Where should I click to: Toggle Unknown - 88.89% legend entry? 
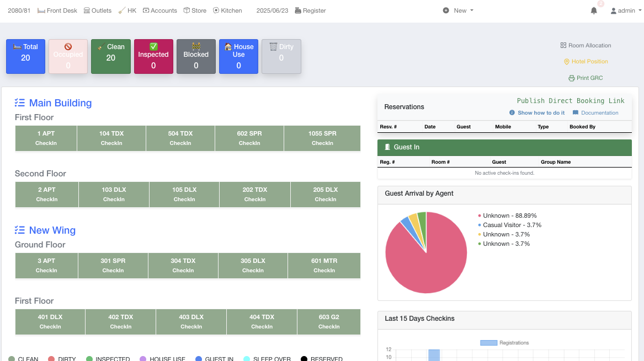507,215
